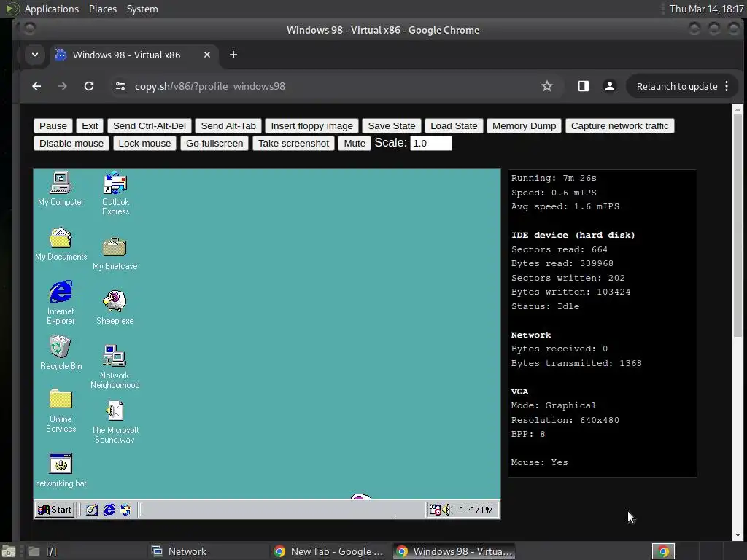View site information icon in address bar
The height and width of the screenshot is (560, 747).
pyautogui.click(x=120, y=86)
